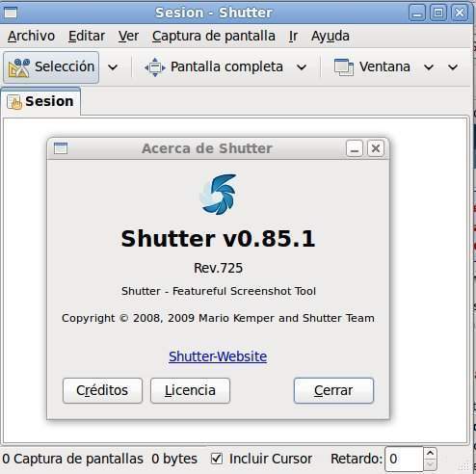Click the main window menu icon in the title bar
476x474 pixels.
(11, 13)
